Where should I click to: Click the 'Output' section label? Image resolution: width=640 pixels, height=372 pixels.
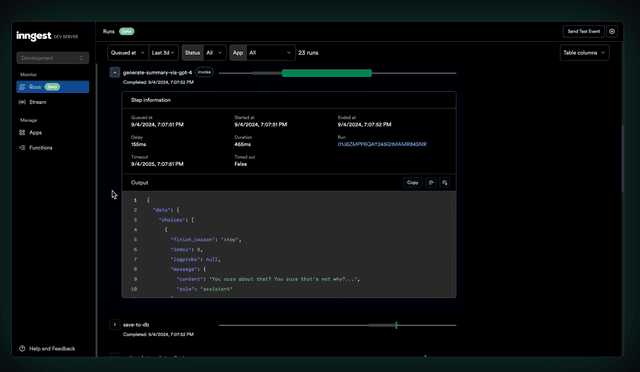[139, 183]
